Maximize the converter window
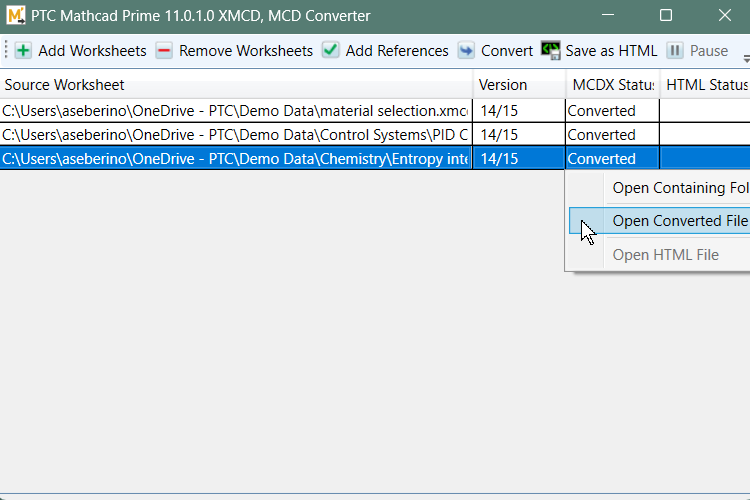Viewport: 750px width, 500px height. pos(666,16)
